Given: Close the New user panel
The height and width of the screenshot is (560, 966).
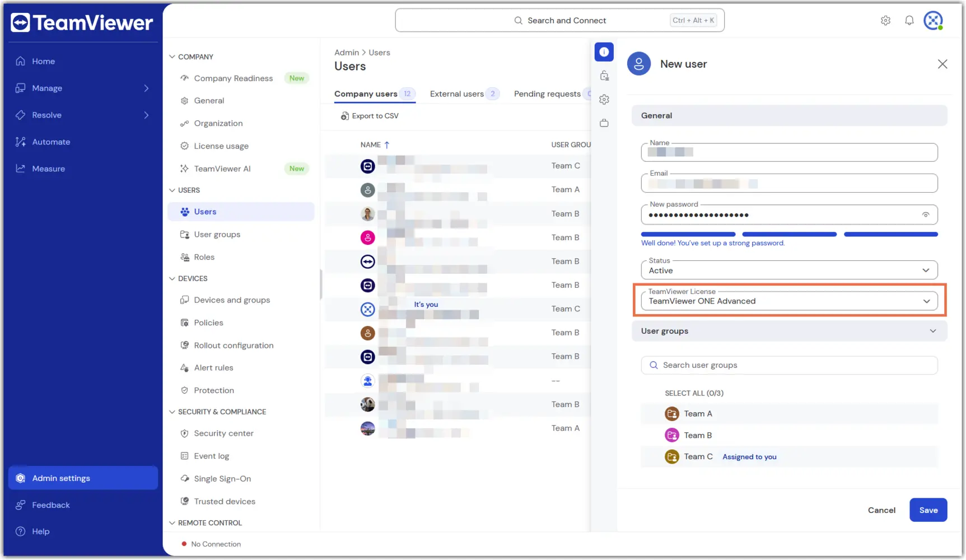Looking at the screenshot, I should (x=942, y=64).
